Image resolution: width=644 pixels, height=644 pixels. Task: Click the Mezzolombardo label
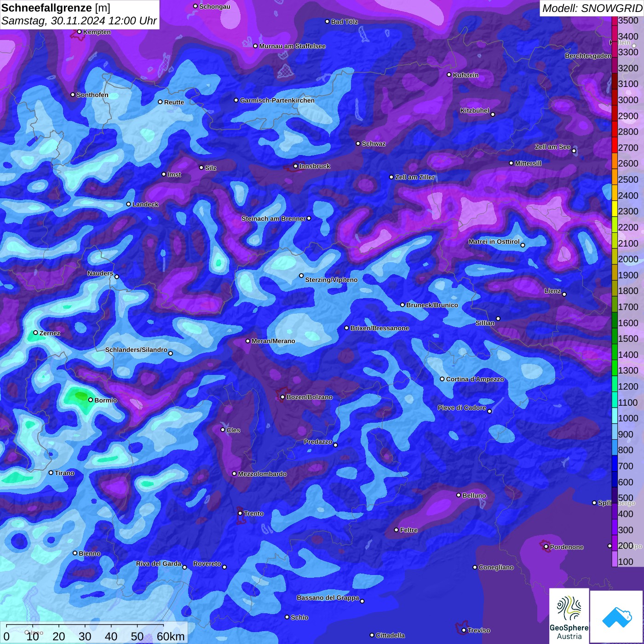(x=262, y=474)
